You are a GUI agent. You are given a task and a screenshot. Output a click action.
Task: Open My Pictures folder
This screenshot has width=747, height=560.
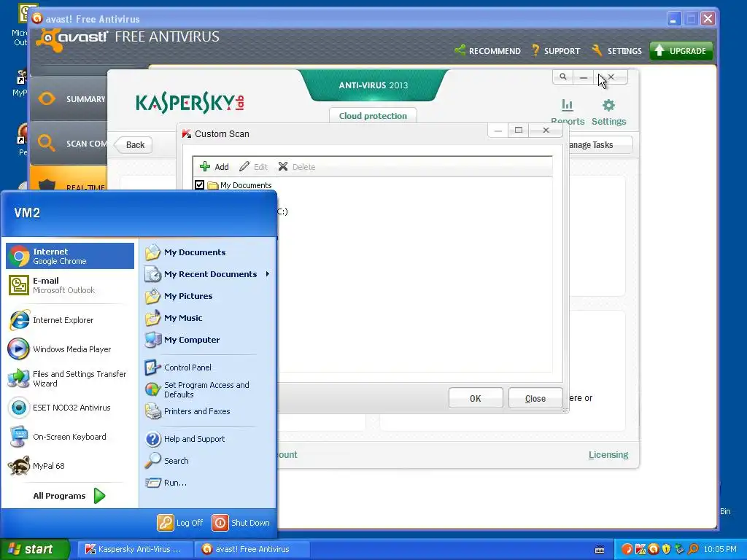click(207, 296)
